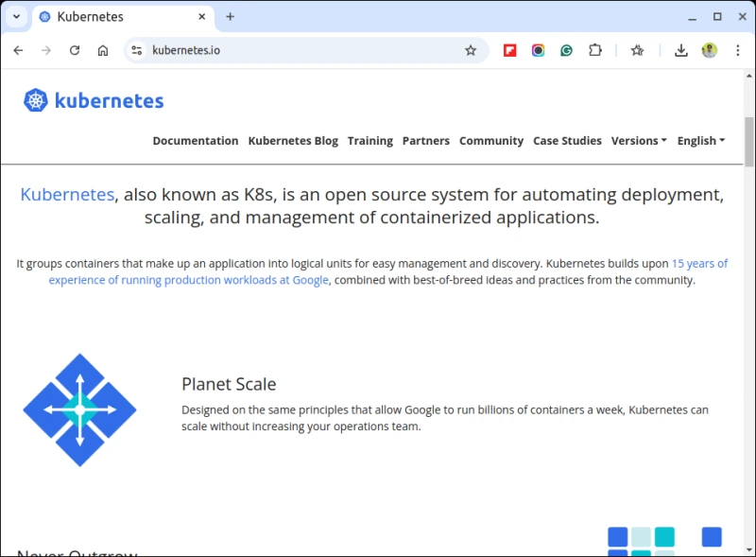The image size is (756, 557).
Task: Open the Grammarly extension icon
Action: tap(566, 50)
